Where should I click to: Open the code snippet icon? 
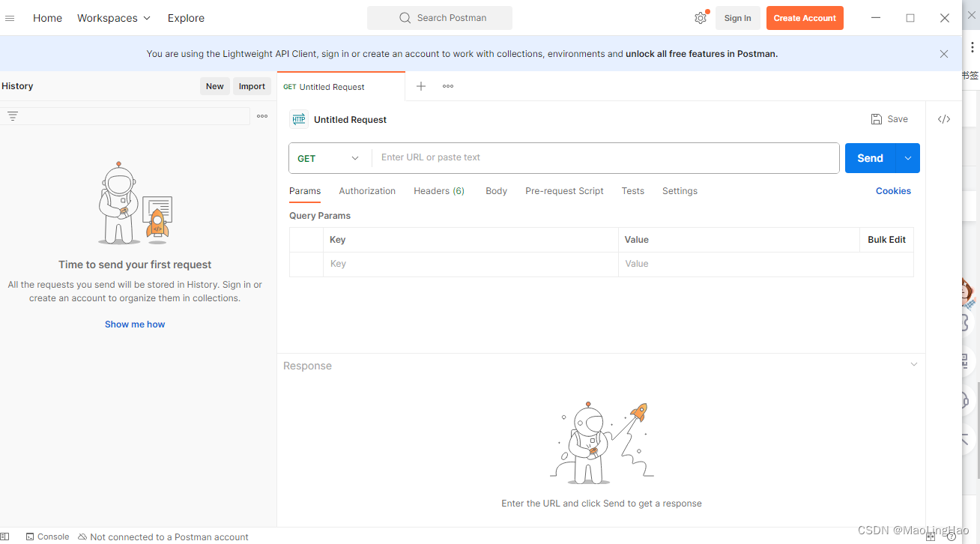944,119
